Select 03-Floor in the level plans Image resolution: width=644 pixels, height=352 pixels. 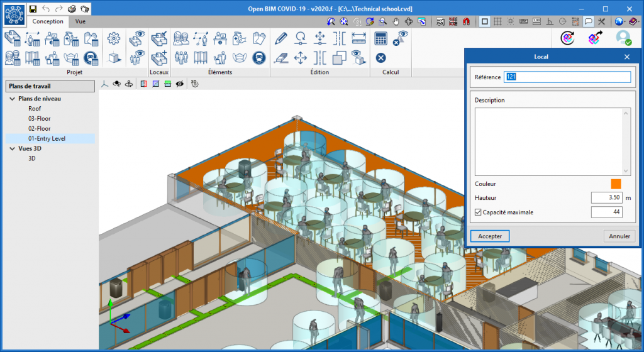click(x=39, y=118)
